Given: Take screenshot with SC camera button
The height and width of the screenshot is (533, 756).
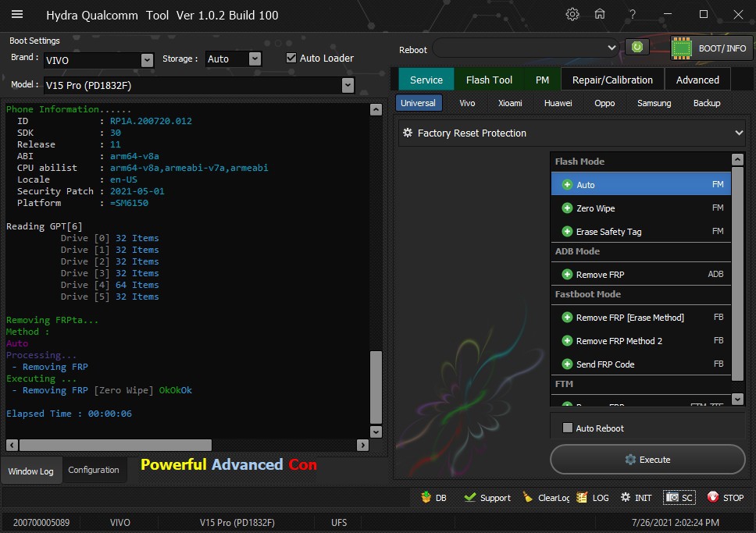Looking at the screenshot, I should (x=679, y=497).
